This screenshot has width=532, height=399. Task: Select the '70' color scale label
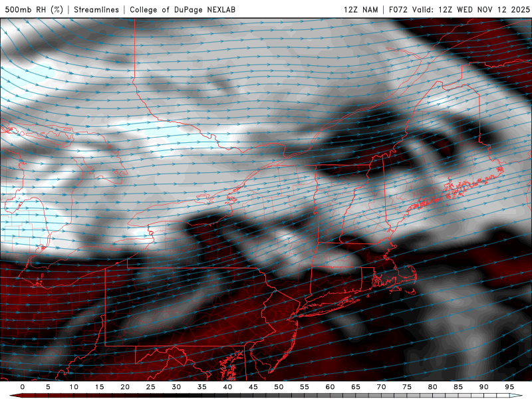pyautogui.click(x=381, y=387)
